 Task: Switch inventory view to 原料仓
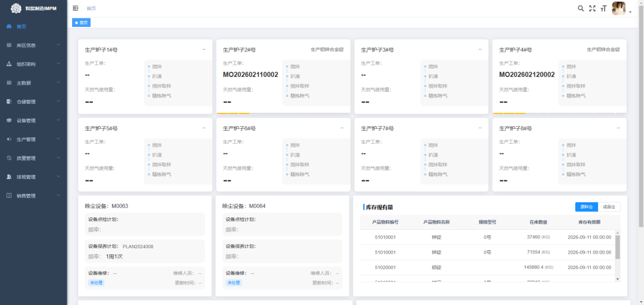coord(587,207)
